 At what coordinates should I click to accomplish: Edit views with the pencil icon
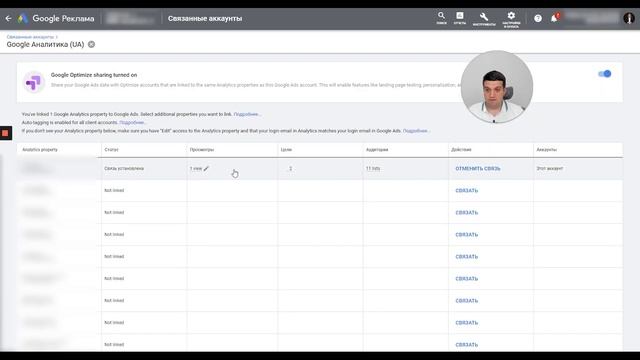[x=206, y=168]
